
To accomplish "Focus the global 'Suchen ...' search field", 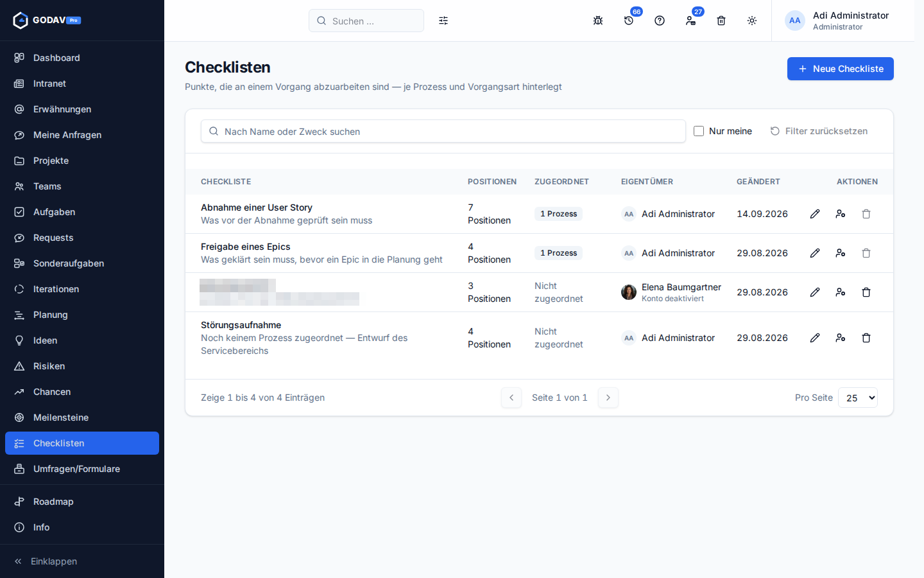I will pos(366,21).
